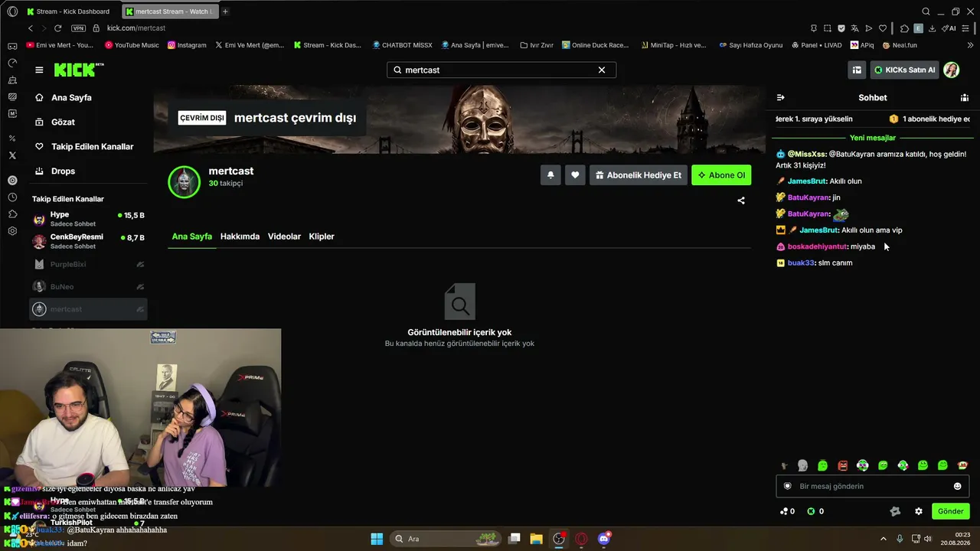The height and width of the screenshot is (551, 980).
Task: Switch to the Hakkımda tab
Action: (x=240, y=236)
